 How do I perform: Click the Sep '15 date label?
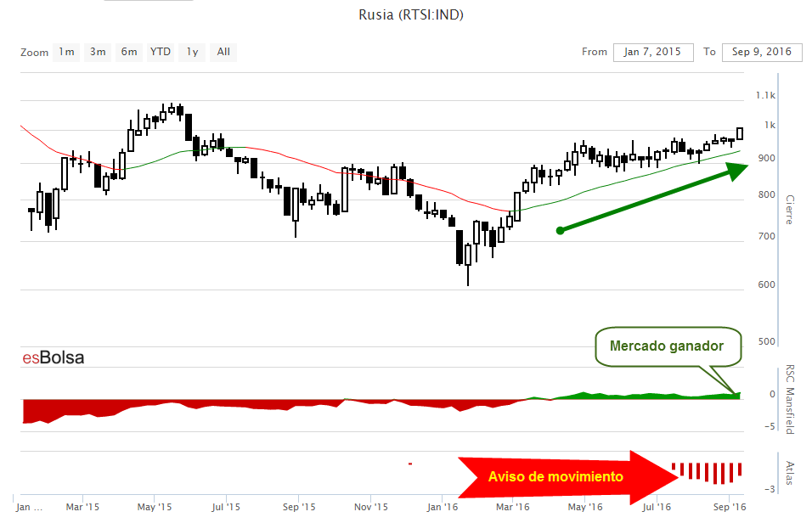pyautogui.click(x=299, y=507)
